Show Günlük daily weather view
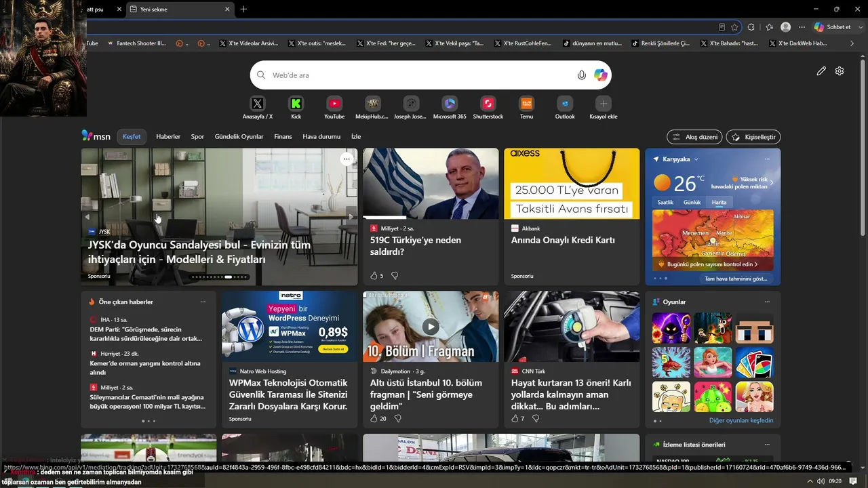 692,203
